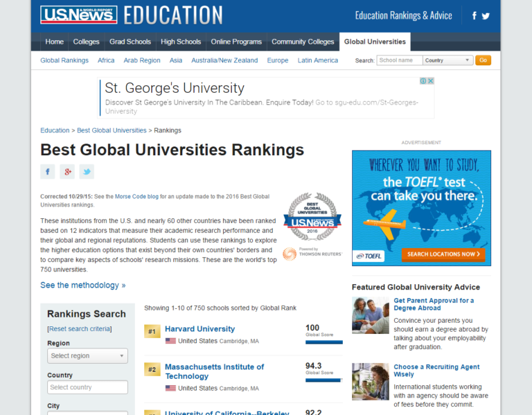Viewport: 532px width, 415px height.
Task: Open the Morse Code blog link
Action: click(x=136, y=197)
